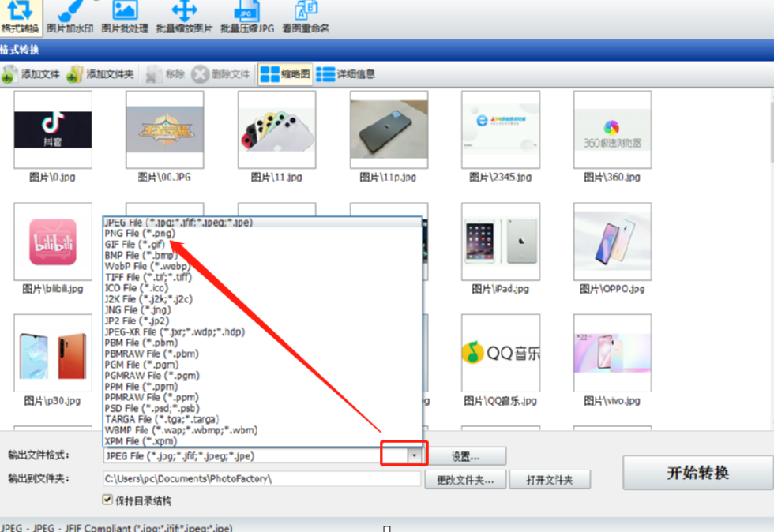Toggle the output format dropdown arrow
Viewport: 774px width, 532px height.
(x=414, y=455)
